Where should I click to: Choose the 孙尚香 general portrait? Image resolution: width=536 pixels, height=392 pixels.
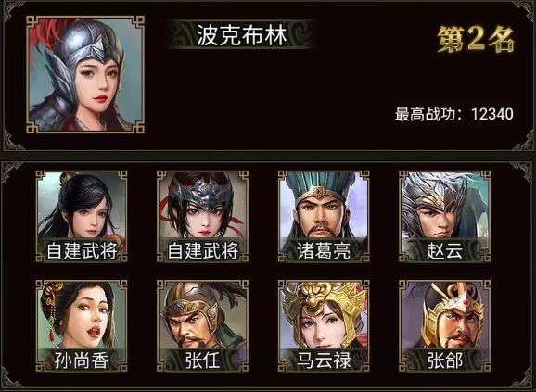[82, 326]
